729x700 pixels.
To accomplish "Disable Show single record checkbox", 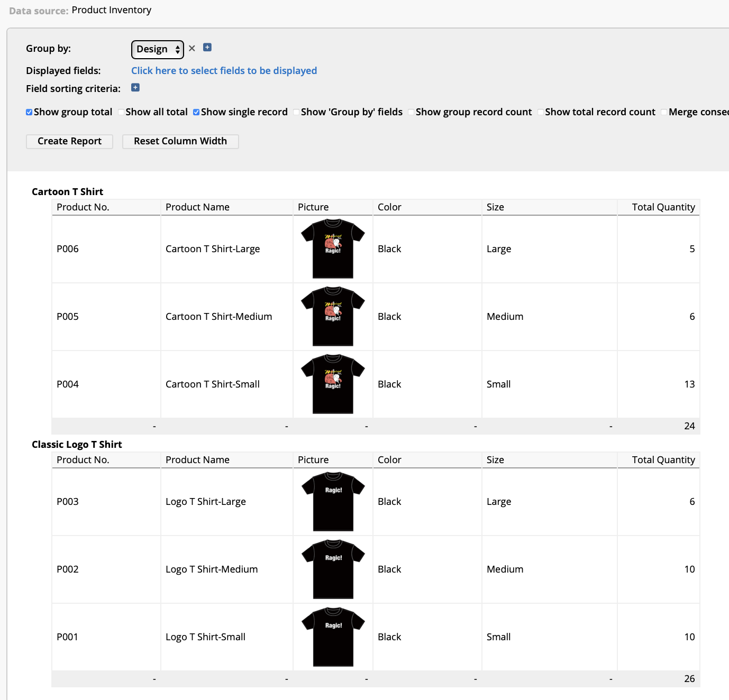I will (196, 112).
